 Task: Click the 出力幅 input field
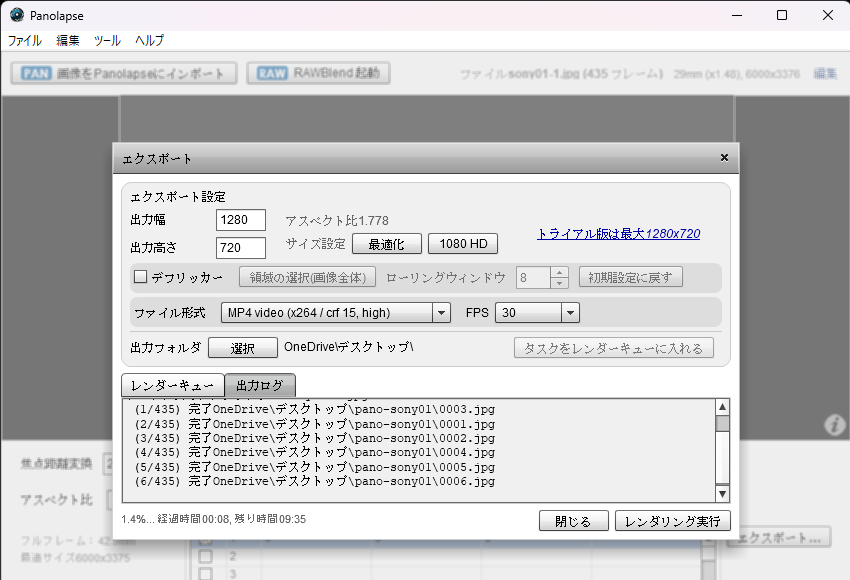[x=240, y=220]
